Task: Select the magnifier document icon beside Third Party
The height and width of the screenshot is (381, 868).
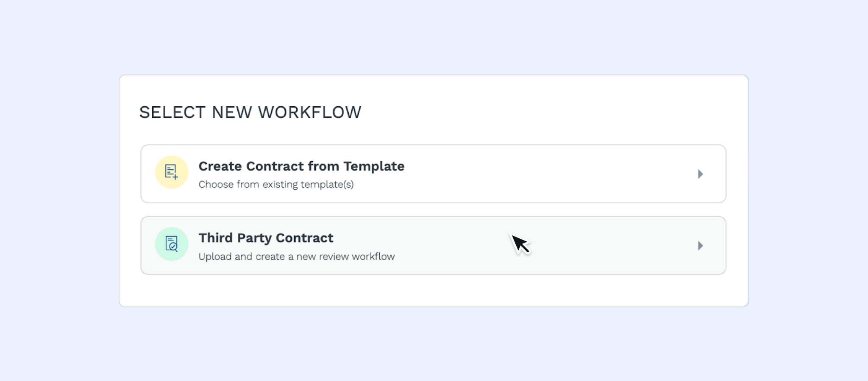Action: coord(172,244)
